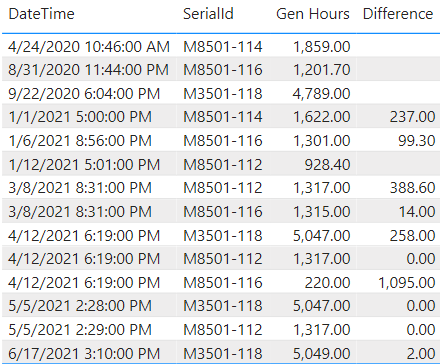
Task: Sort by the SerialId column header
Action: coord(208,14)
